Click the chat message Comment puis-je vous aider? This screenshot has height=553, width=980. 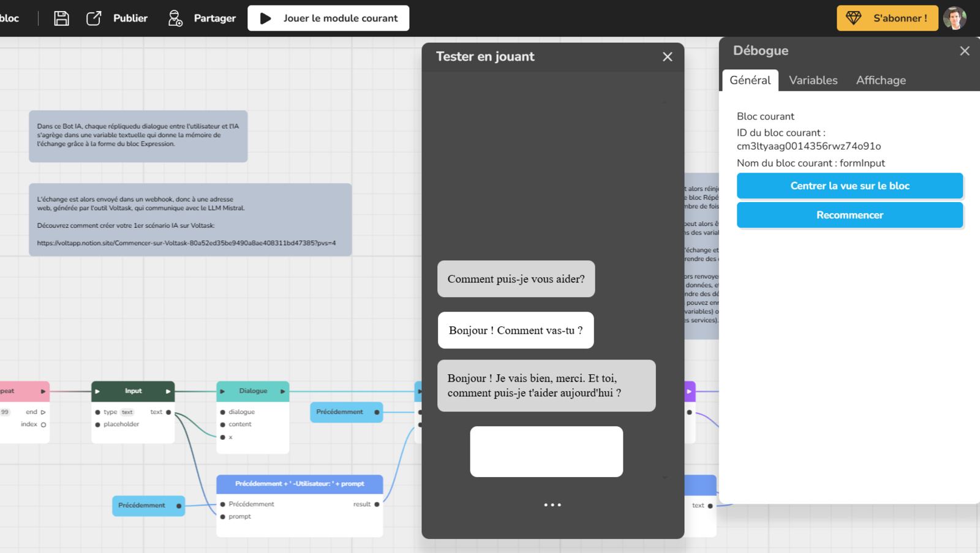(x=516, y=279)
